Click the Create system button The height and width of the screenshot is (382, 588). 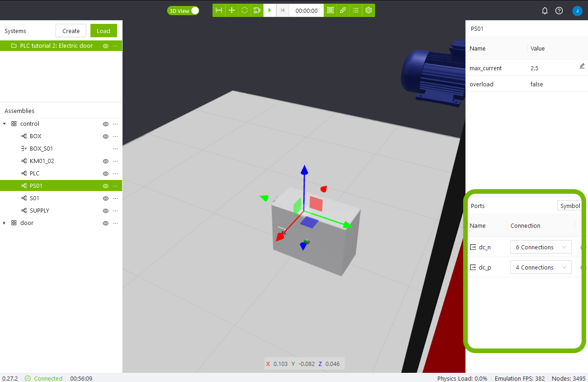coord(71,31)
